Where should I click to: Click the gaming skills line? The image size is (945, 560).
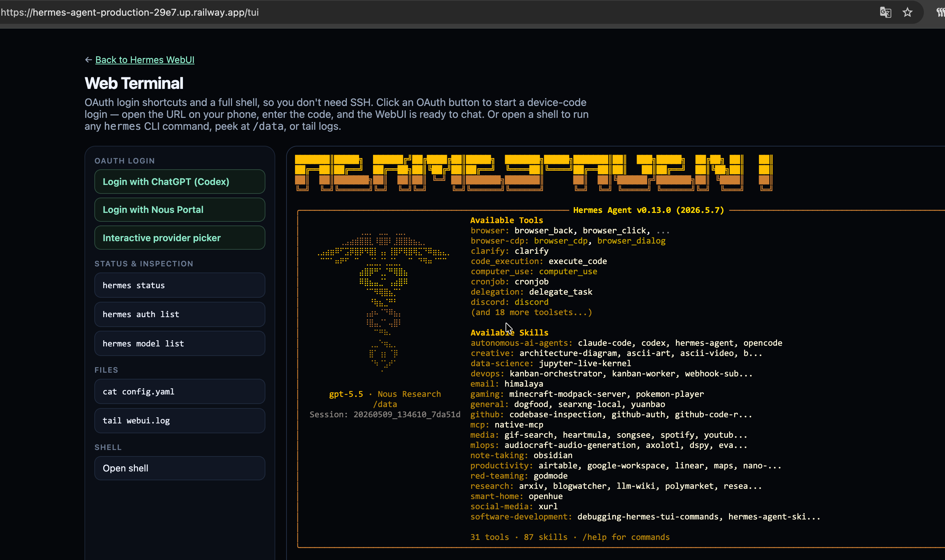pos(587,394)
